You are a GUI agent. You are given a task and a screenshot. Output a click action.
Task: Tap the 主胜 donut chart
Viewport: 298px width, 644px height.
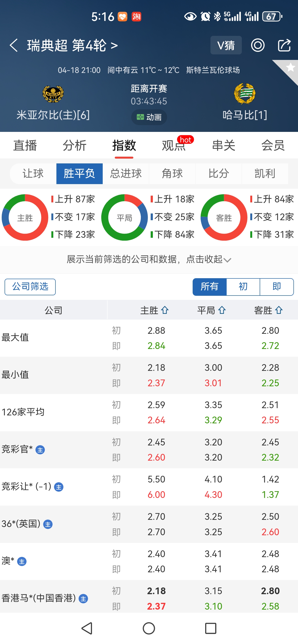tap(25, 218)
